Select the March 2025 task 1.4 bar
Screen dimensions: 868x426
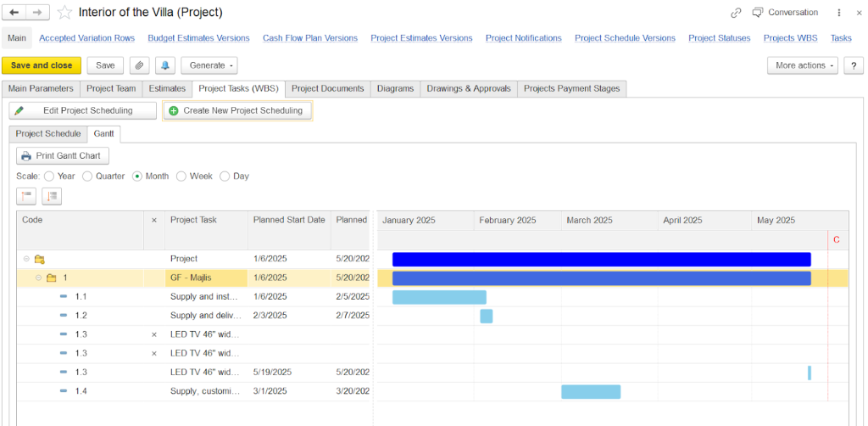pos(591,391)
